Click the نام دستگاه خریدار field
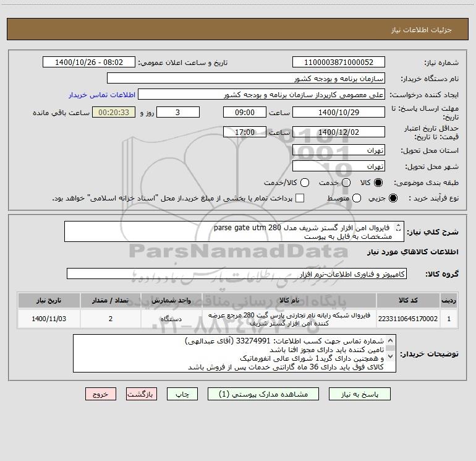This screenshot has height=461, width=476. click(x=246, y=78)
